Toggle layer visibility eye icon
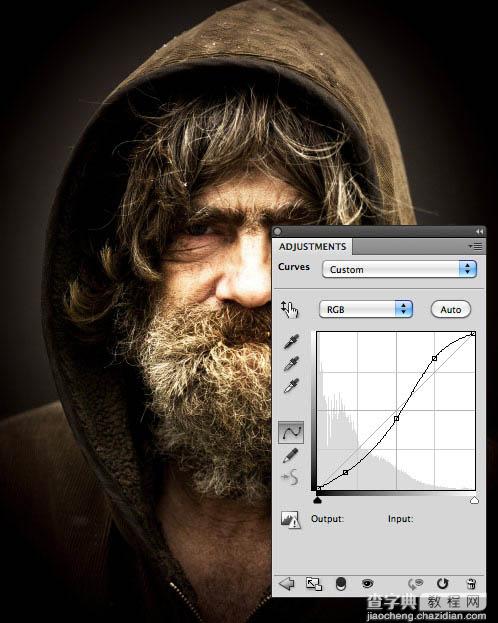498x623 pixels. tap(368, 583)
